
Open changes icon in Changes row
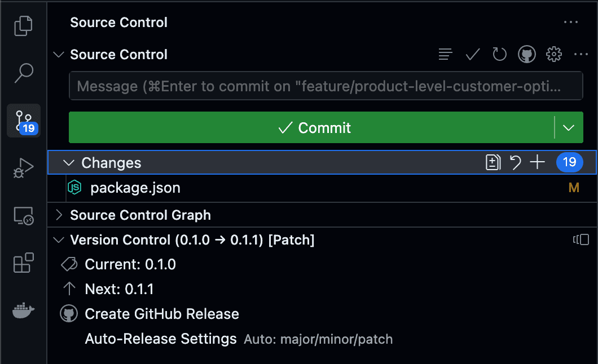point(493,163)
